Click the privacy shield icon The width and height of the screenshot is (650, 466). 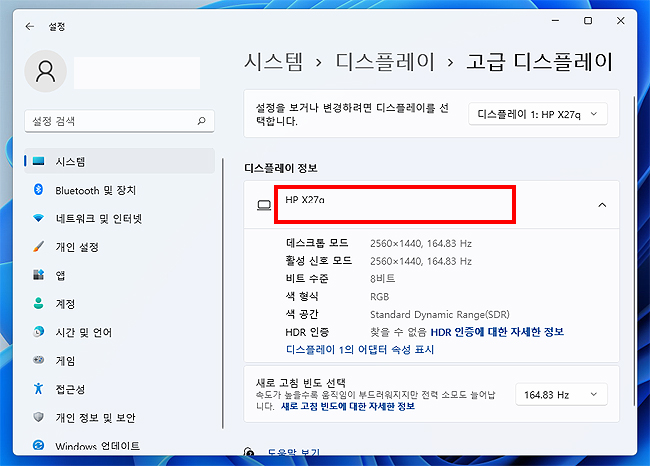pyautogui.click(x=39, y=417)
